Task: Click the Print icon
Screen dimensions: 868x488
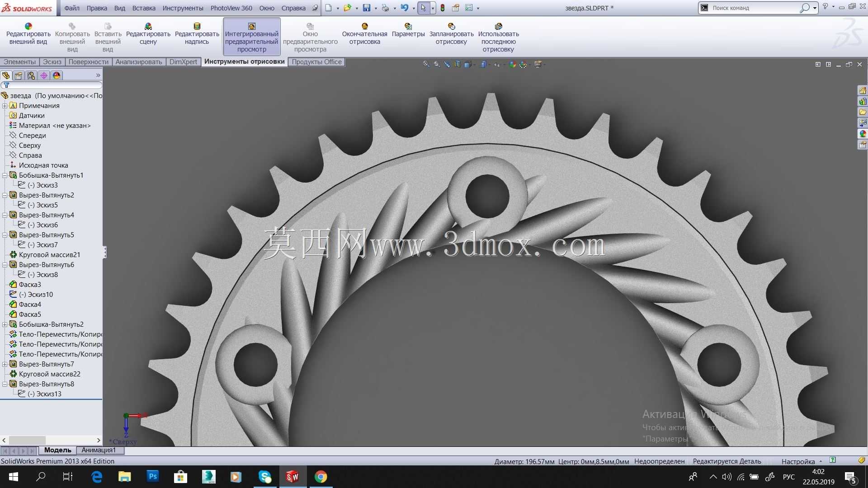Action: click(x=385, y=8)
